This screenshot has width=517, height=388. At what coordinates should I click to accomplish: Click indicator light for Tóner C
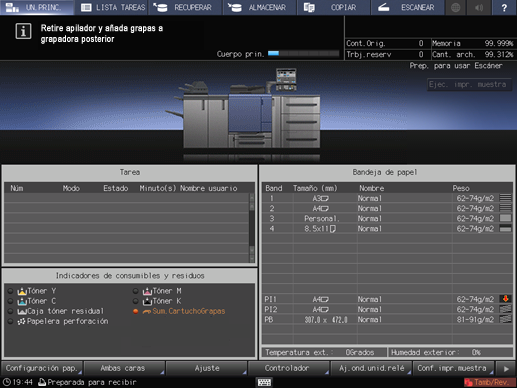(x=10, y=301)
